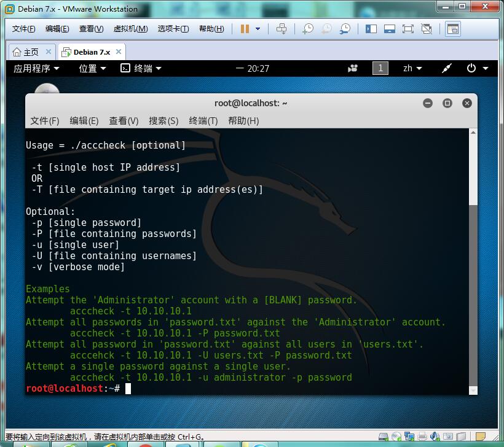The width and height of the screenshot is (504, 447).
Task: Click the terminal scrollbar down arrow
Action: [473, 391]
